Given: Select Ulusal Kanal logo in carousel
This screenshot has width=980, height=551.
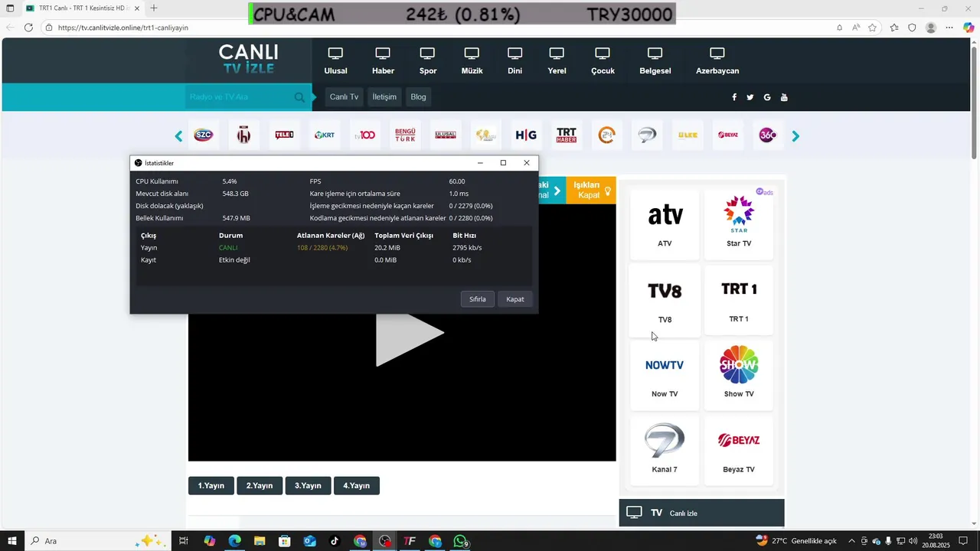Looking at the screenshot, I should coord(446,135).
